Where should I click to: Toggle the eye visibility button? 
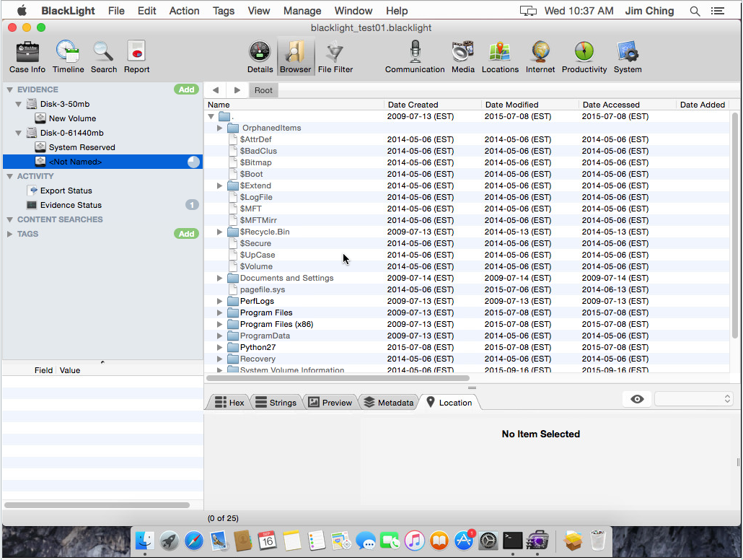click(637, 399)
